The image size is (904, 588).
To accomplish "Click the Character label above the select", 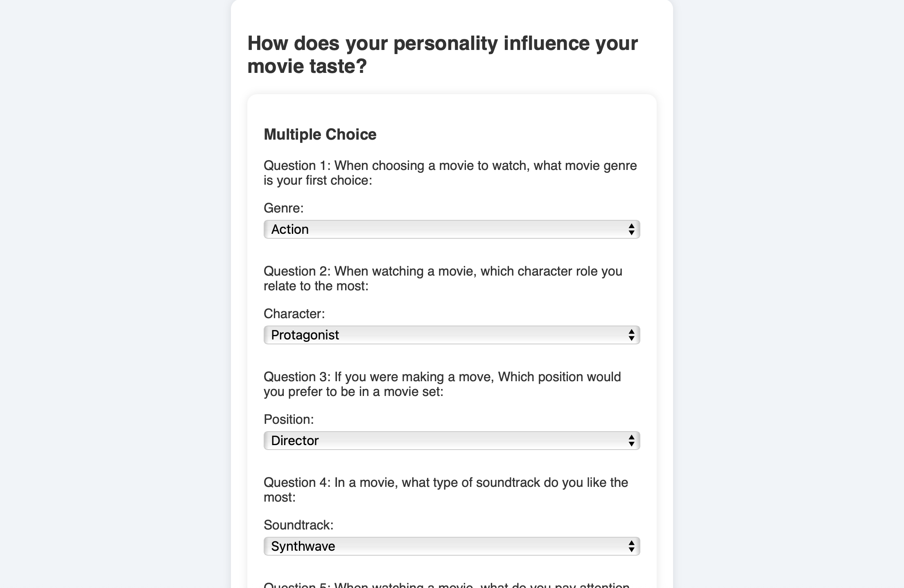I will [294, 314].
